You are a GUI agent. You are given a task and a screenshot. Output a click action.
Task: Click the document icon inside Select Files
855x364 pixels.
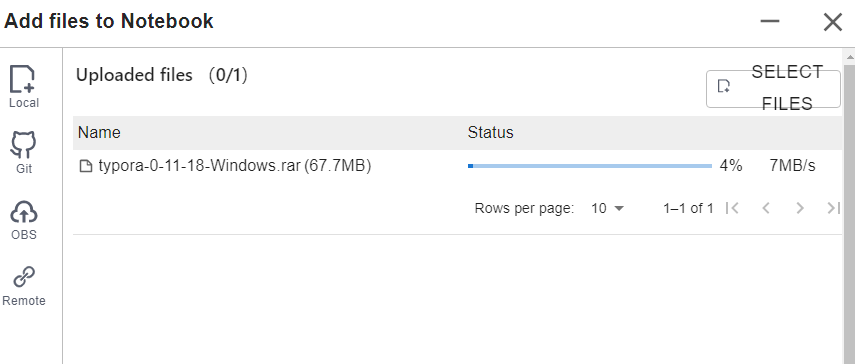click(724, 86)
